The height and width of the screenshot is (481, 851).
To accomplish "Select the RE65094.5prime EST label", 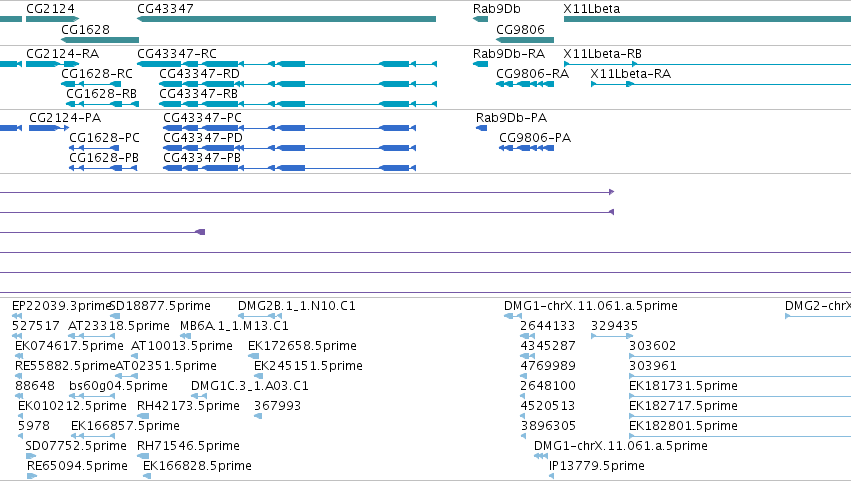I will (78, 466).
